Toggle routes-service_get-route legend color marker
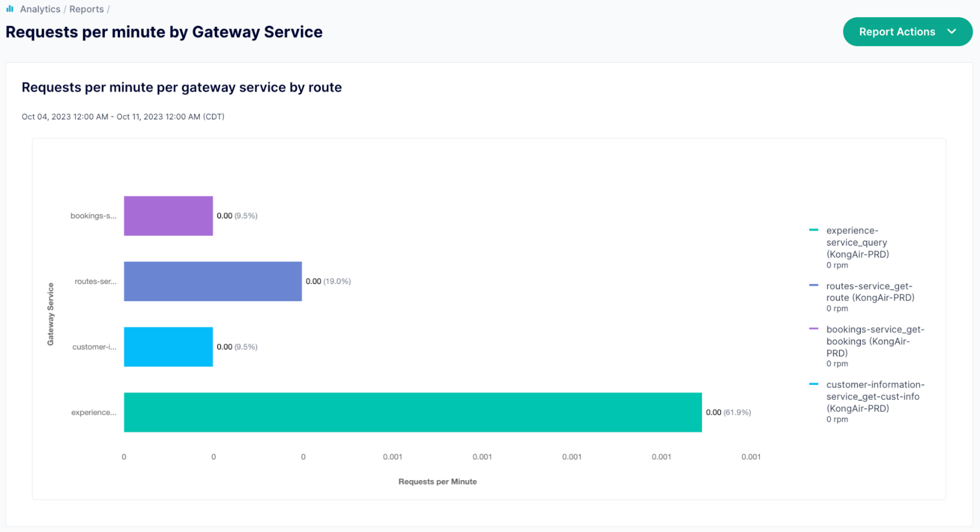The width and height of the screenshot is (980, 532). [814, 286]
